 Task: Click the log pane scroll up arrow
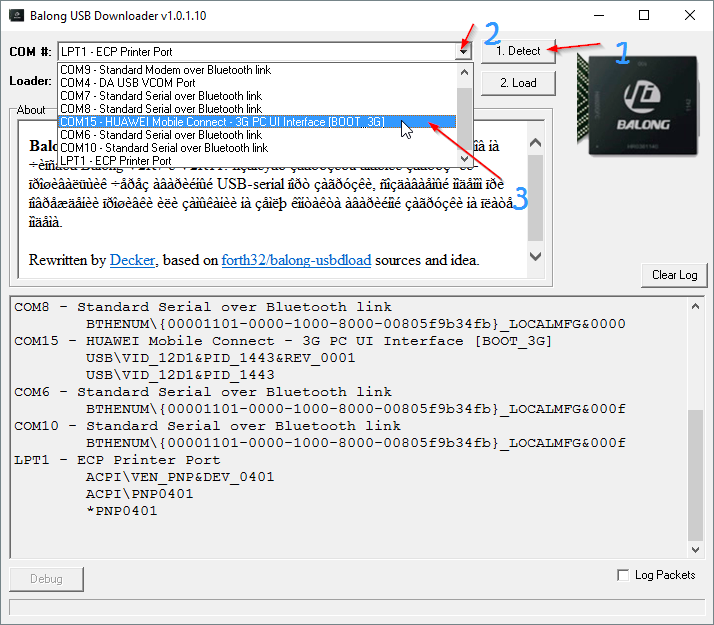click(x=695, y=306)
